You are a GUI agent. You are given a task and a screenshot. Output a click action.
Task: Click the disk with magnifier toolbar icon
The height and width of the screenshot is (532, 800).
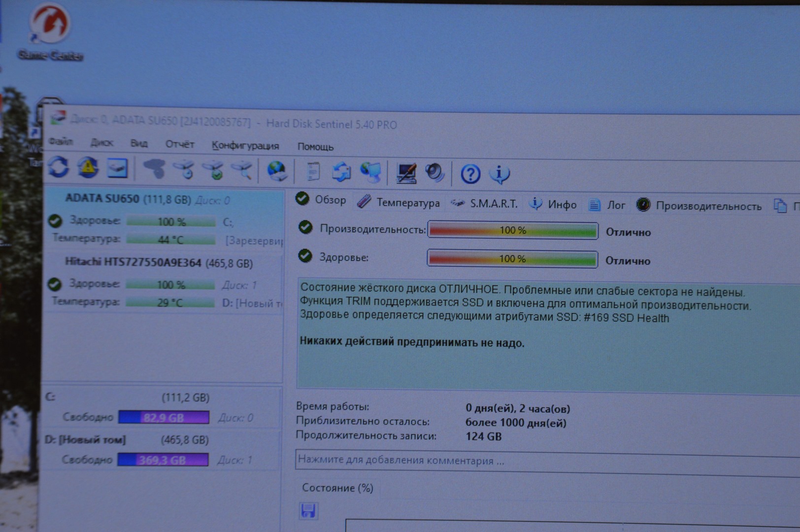pos(243,170)
